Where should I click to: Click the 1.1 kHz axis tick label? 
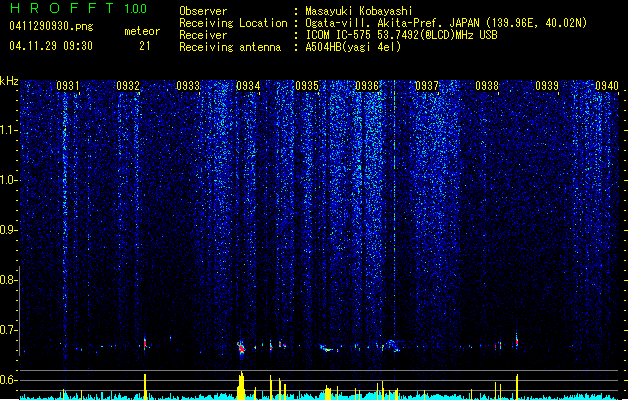click(7, 130)
